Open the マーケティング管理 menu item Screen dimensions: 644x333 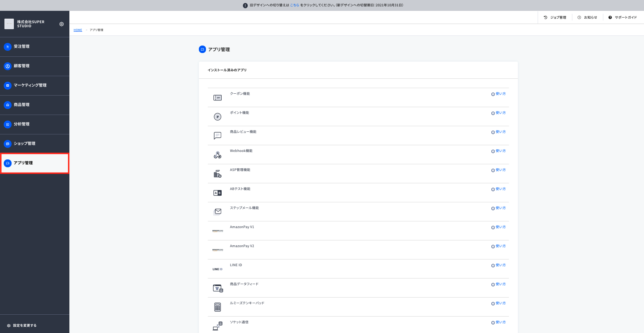coord(35,85)
